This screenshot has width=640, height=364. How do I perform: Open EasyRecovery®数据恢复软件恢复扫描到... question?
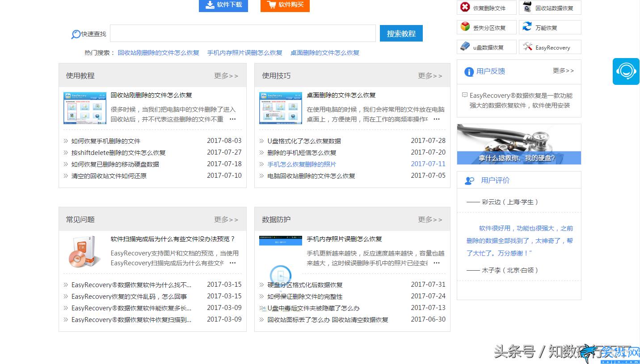click(x=131, y=320)
